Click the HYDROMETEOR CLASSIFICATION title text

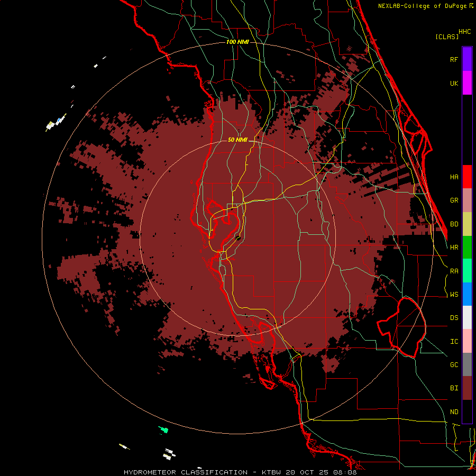click(186, 472)
